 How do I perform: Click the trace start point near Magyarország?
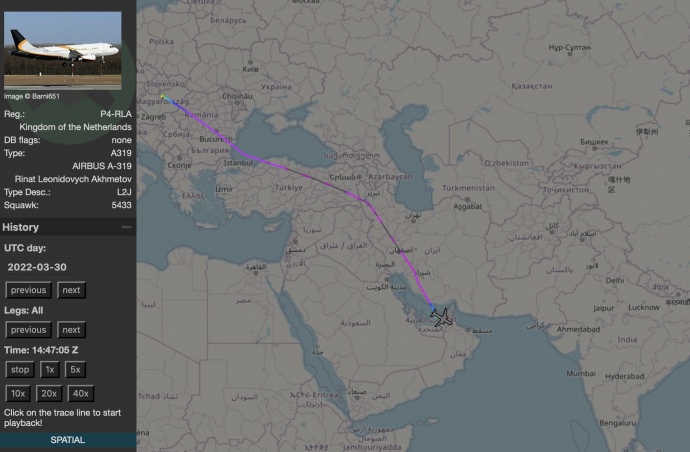pyautogui.click(x=172, y=101)
